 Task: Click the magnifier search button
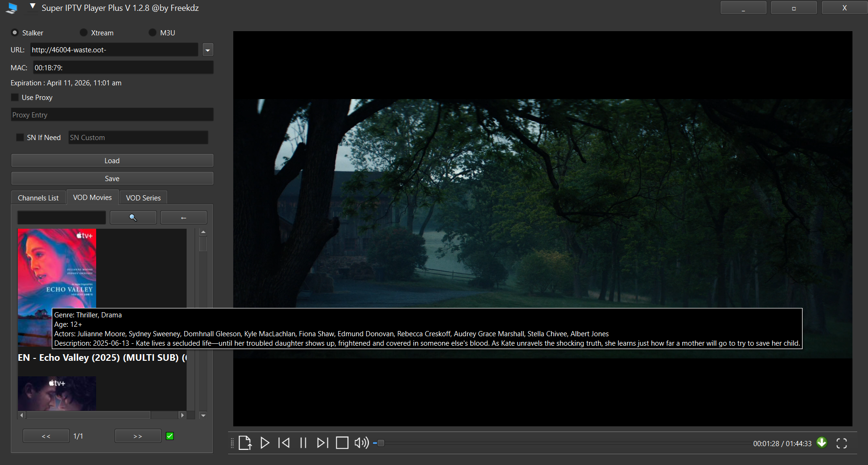pos(133,217)
